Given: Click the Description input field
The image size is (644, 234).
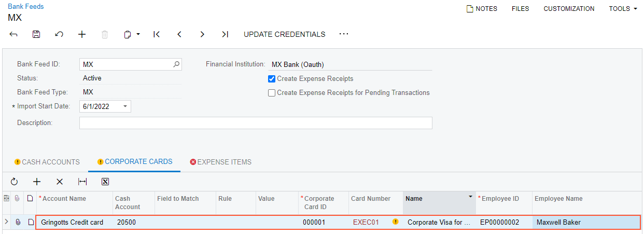Looking at the screenshot, I should point(256,123).
